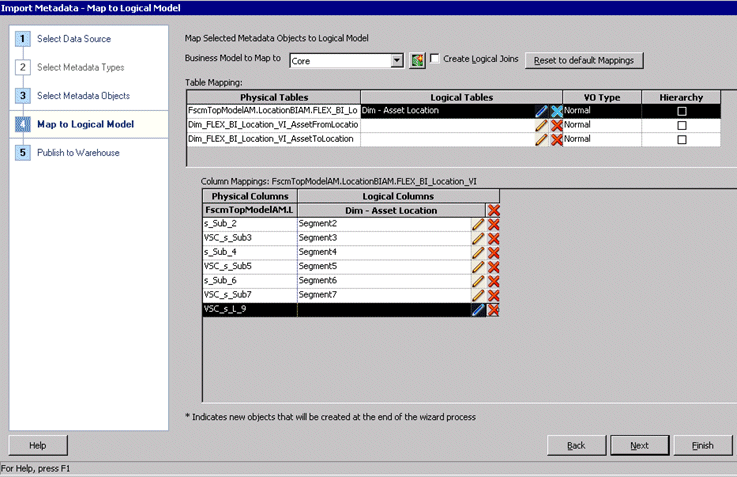The width and height of the screenshot is (737, 477).
Task: Delete X for Segment5 column mapping
Action: 494,267
